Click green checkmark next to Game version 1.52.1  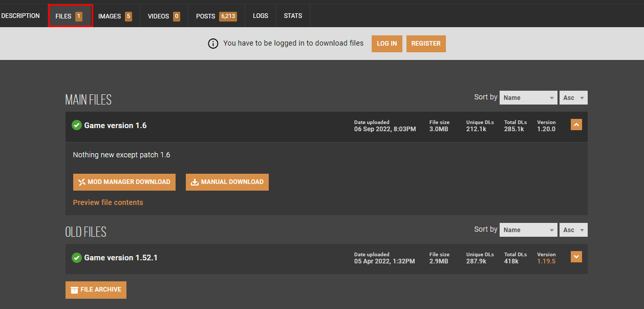click(x=77, y=258)
